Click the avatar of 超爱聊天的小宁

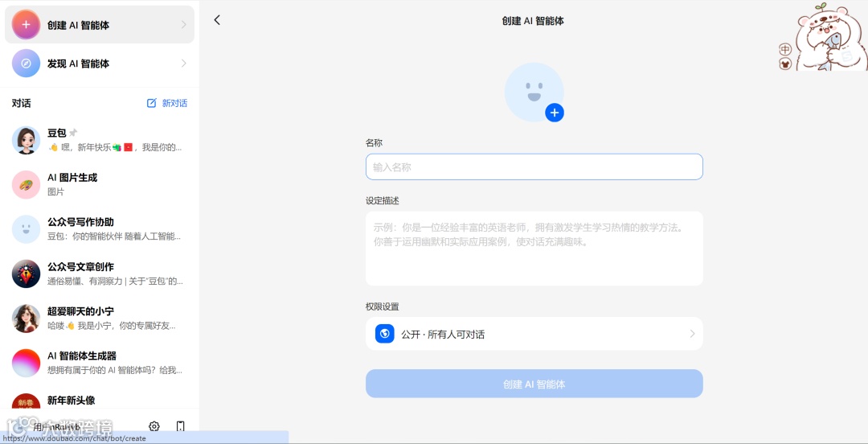26,319
